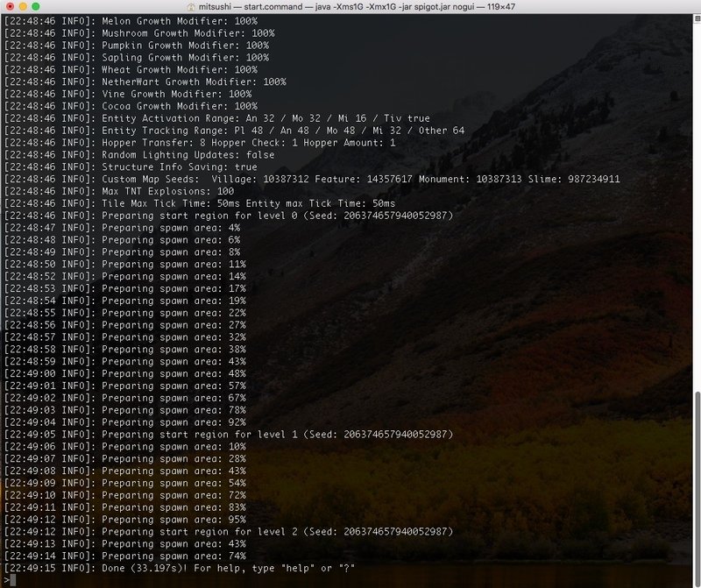Click the 'Entity Activation Range' log line

point(217,118)
